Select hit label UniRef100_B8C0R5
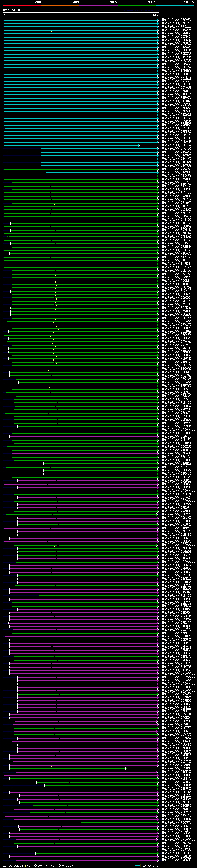The width and height of the screenshot is (197, 868). pos(176,369)
